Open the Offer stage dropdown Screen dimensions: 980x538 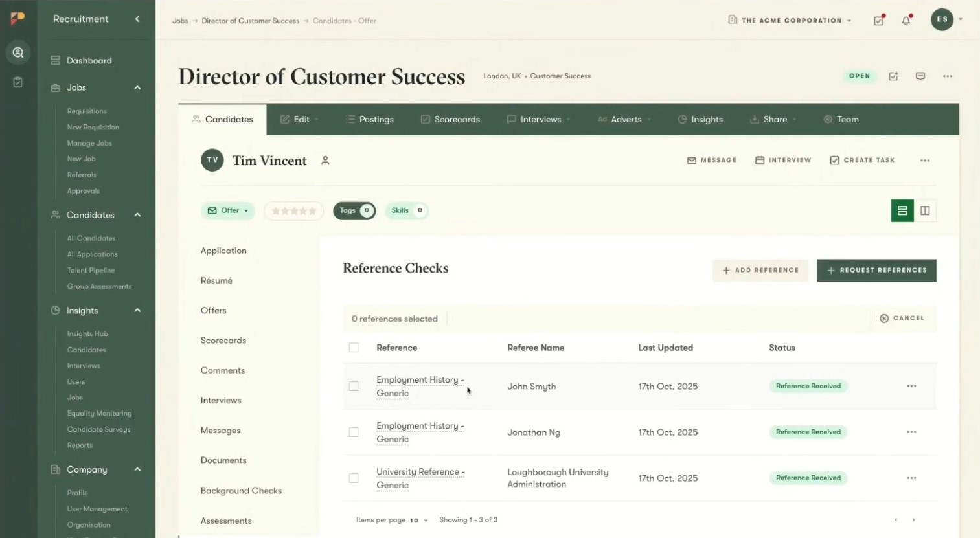pos(228,211)
